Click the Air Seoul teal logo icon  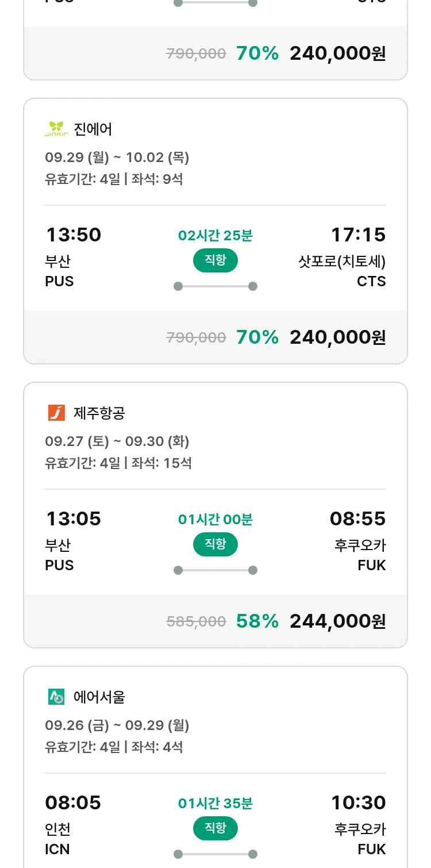coord(56,697)
